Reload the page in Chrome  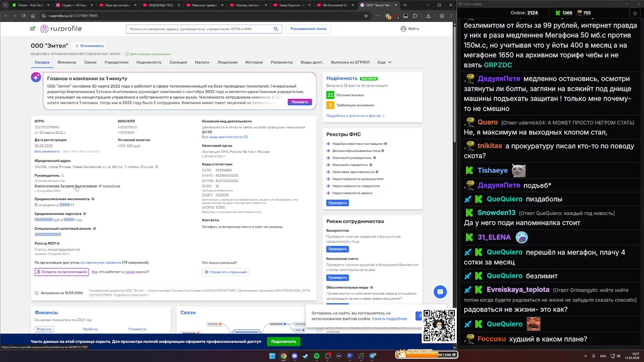tap(23, 16)
